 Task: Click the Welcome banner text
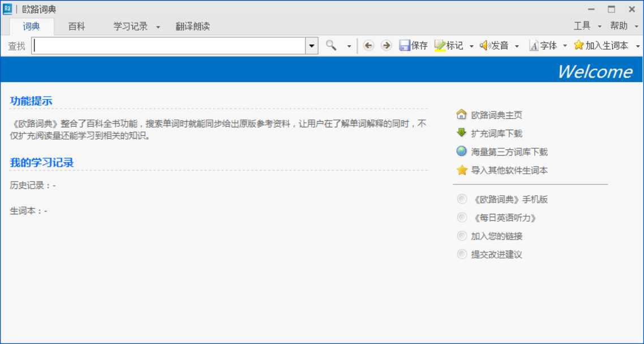[x=595, y=71]
